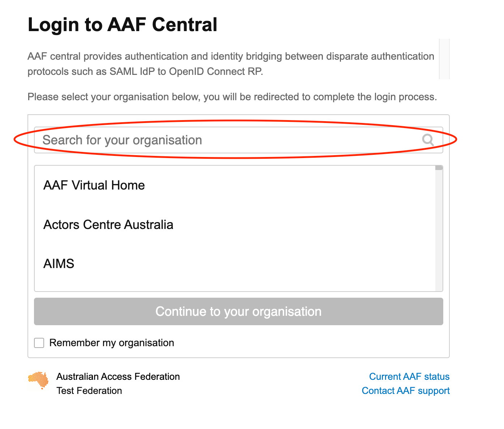Click the "Please select your organisation" instruction
The height and width of the screenshot is (429, 504).
coord(232,97)
